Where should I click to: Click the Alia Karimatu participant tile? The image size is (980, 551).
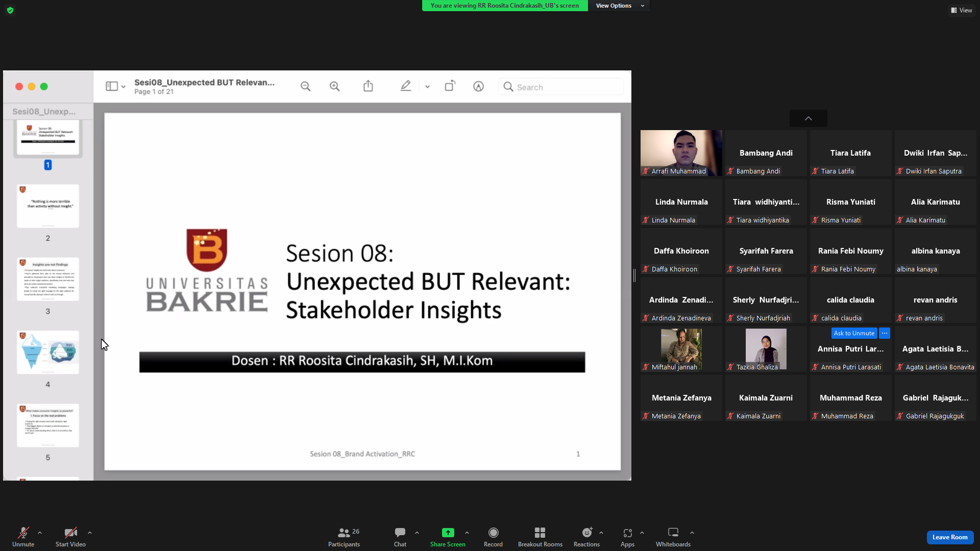[936, 202]
